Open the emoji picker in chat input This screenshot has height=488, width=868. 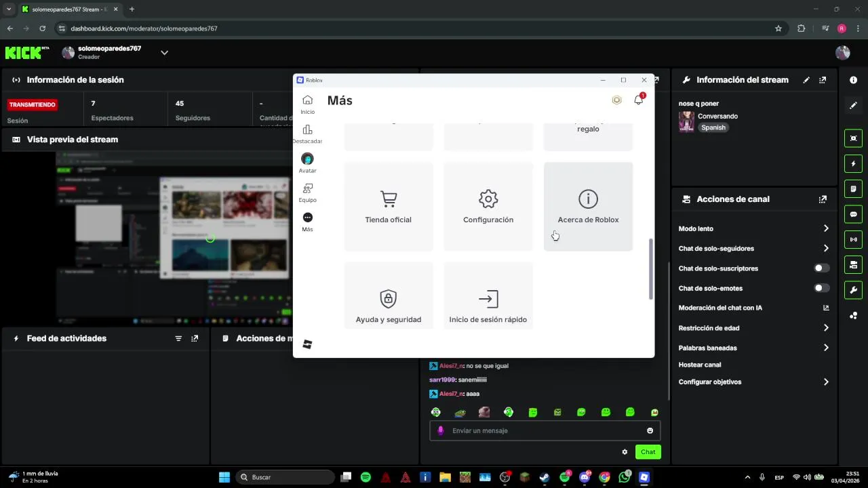pos(650,430)
